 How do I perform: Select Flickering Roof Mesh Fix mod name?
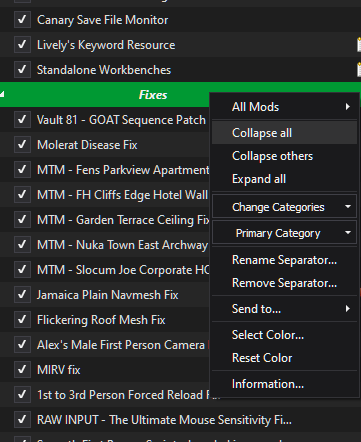(x=101, y=320)
